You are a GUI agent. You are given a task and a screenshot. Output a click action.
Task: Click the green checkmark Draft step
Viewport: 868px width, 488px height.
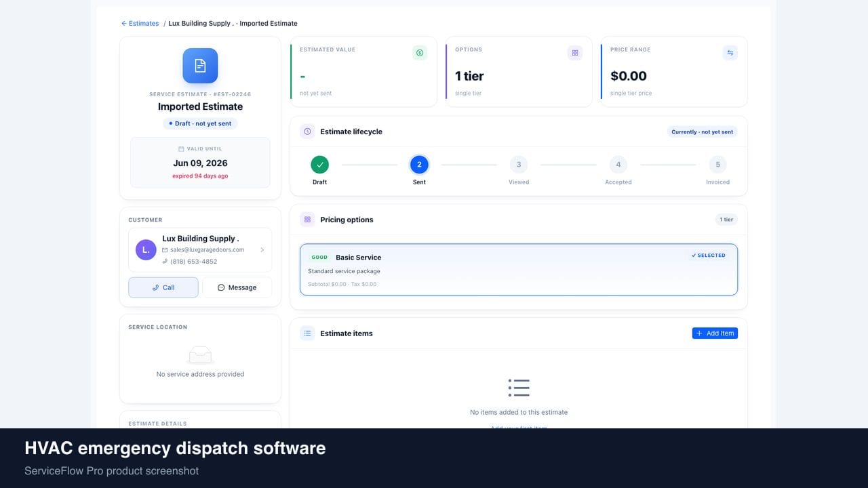319,165
